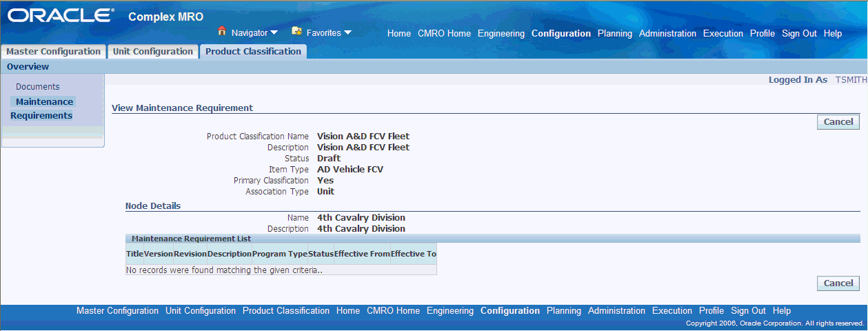The height and width of the screenshot is (331, 868).
Task: Click the Effective From column header
Action: (x=362, y=254)
